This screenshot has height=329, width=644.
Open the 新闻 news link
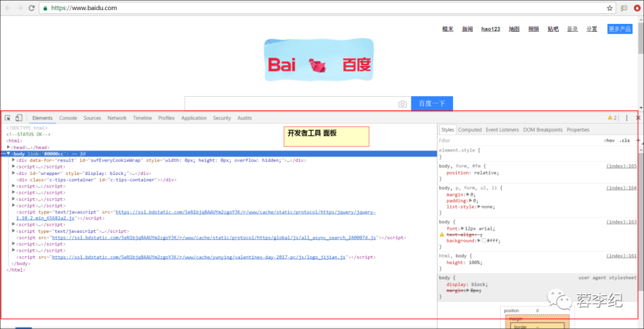(467, 29)
